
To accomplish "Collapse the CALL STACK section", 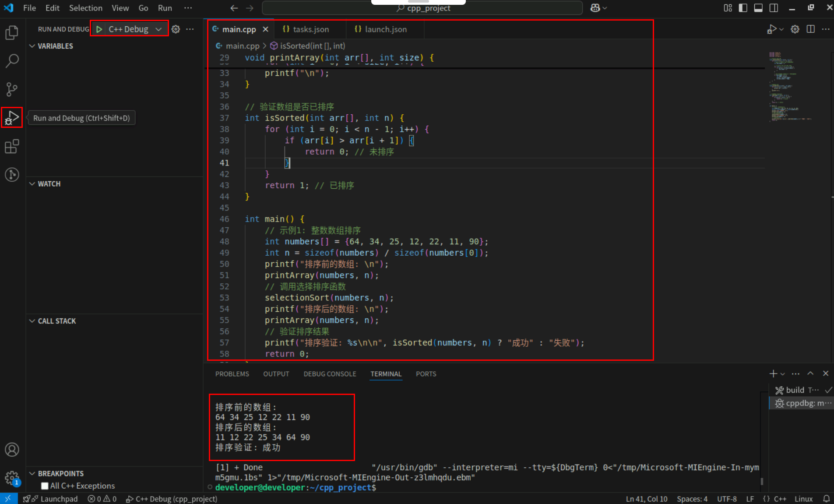I will pos(32,321).
